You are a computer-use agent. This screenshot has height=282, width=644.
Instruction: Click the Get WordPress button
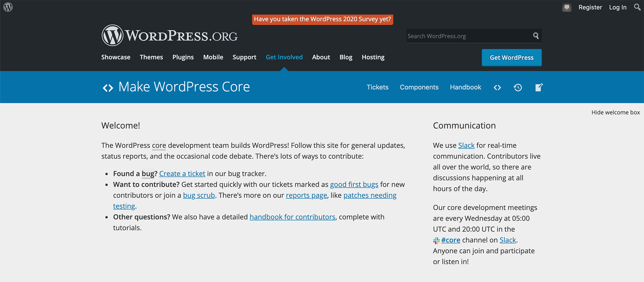512,57
